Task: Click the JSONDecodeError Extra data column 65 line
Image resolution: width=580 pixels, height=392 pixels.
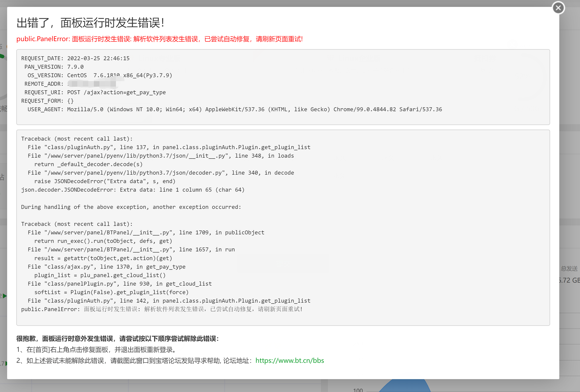Action: click(x=133, y=190)
